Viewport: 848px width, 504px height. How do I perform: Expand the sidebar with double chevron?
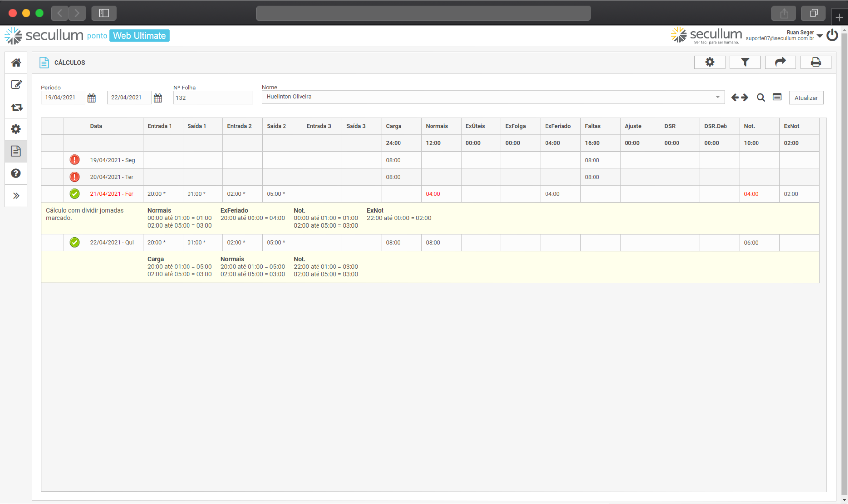tap(16, 196)
